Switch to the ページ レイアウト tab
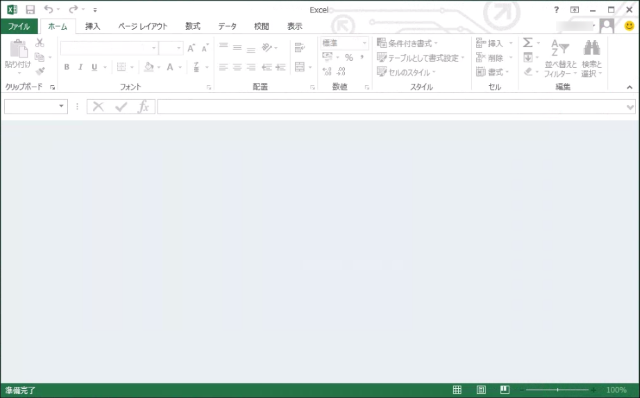The height and width of the screenshot is (398, 640). pos(143,27)
